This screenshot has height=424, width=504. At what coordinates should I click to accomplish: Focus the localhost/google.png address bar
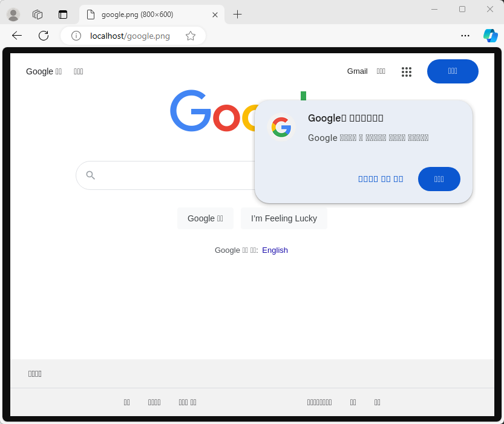click(x=130, y=36)
